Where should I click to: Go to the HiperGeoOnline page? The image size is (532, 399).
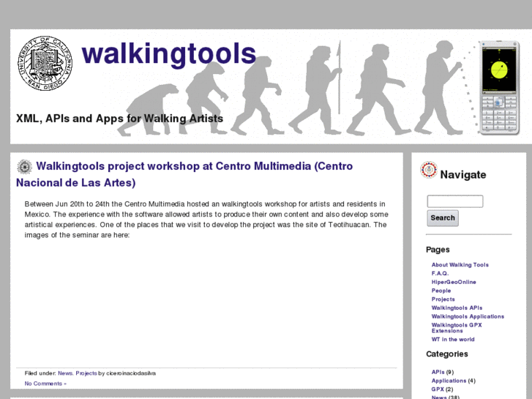[x=454, y=282]
